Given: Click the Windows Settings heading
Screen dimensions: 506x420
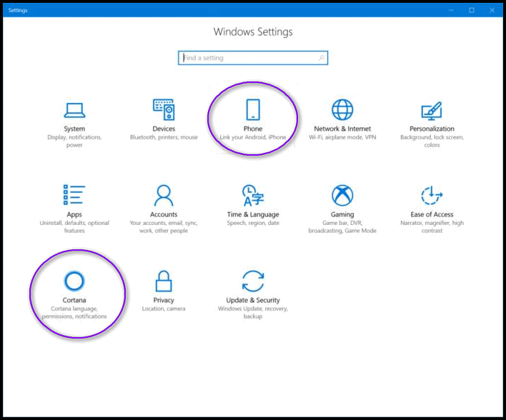Looking at the screenshot, I should point(253,32).
